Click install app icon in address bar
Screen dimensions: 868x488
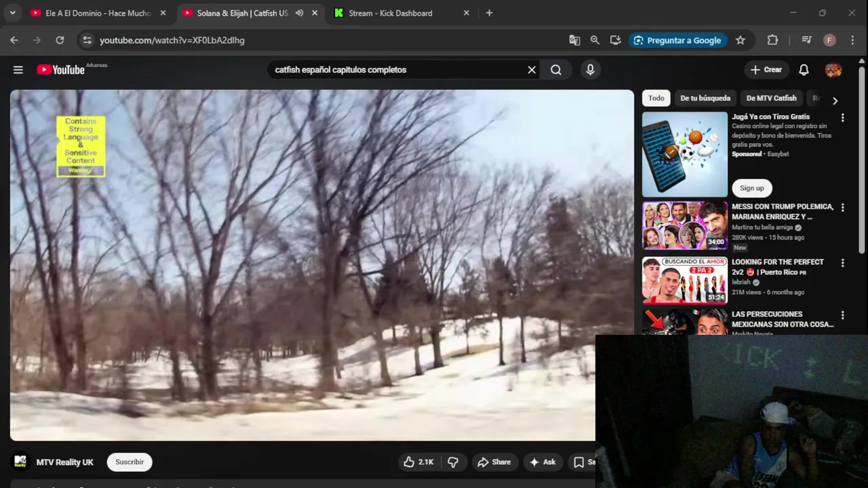coord(615,40)
